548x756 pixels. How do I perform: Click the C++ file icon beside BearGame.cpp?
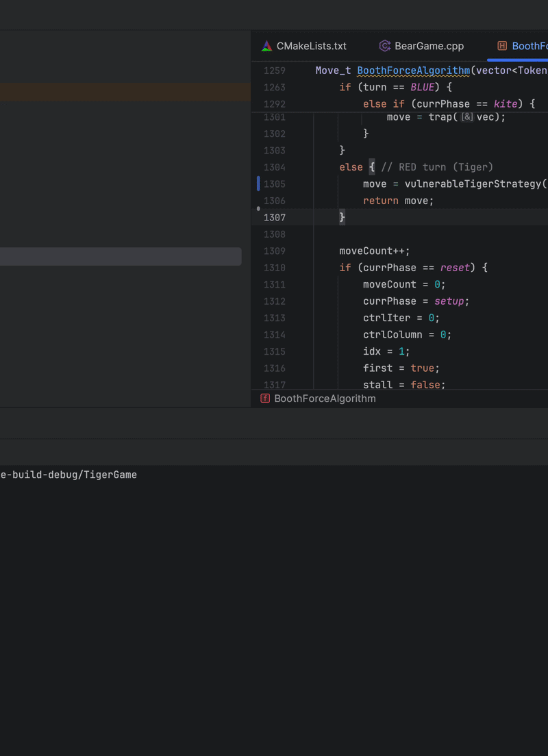(x=385, y=46)
